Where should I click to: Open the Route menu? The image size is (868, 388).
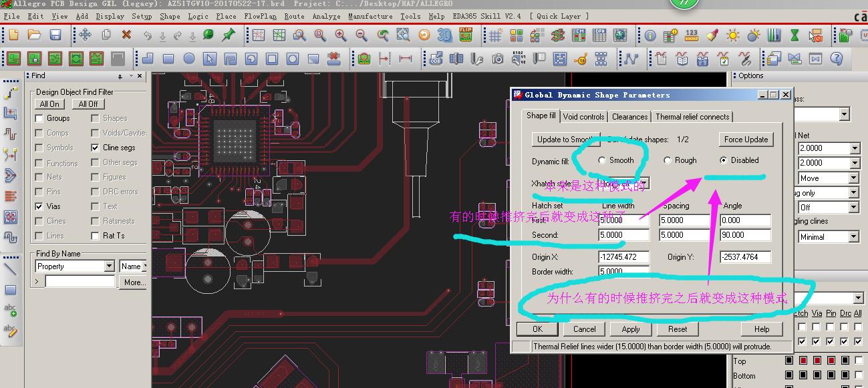[x=294, y=16]
